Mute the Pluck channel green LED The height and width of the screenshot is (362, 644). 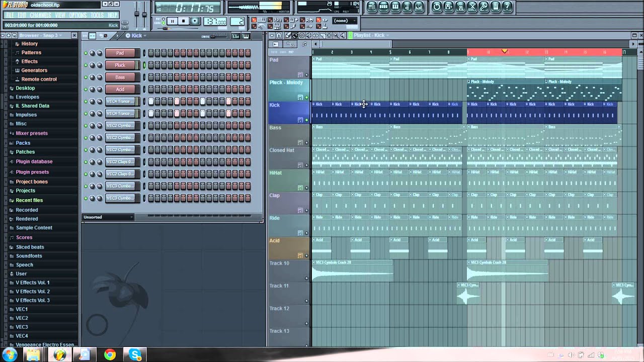pyautogui.click(x=86, y=65)
